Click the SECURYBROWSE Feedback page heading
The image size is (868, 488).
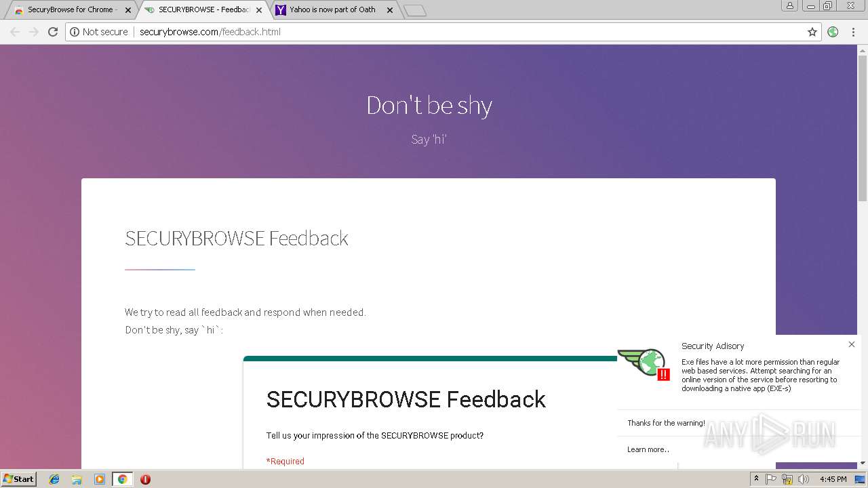[237, 238]
